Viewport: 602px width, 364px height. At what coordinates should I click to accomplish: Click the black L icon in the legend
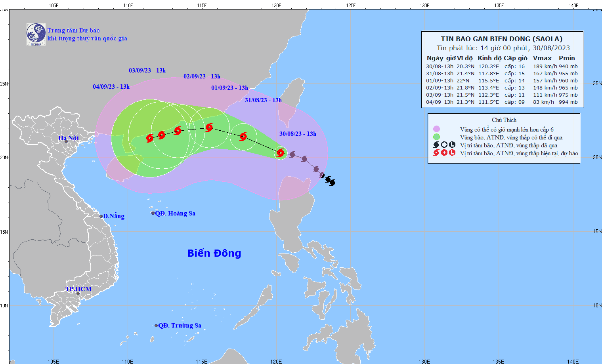(452, 145)
